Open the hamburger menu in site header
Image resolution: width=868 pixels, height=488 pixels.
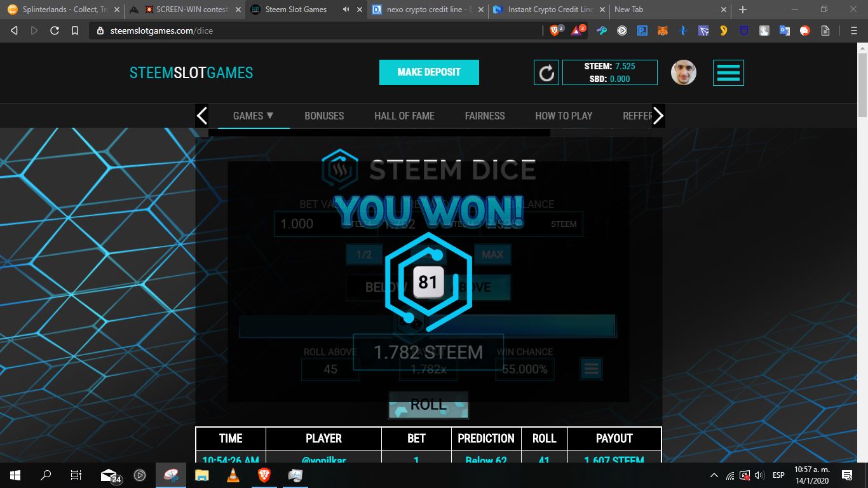tap(728, 72)
